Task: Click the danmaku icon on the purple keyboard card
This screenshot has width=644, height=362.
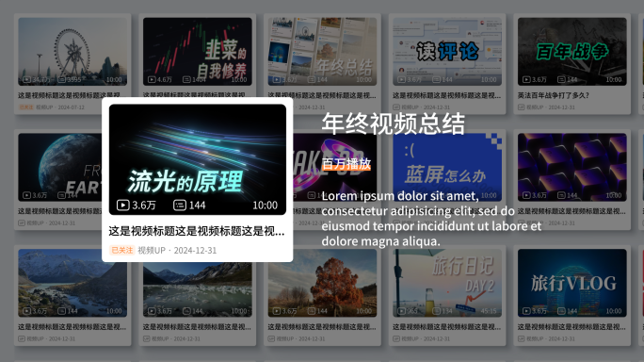Action: [x=561, y=195]
